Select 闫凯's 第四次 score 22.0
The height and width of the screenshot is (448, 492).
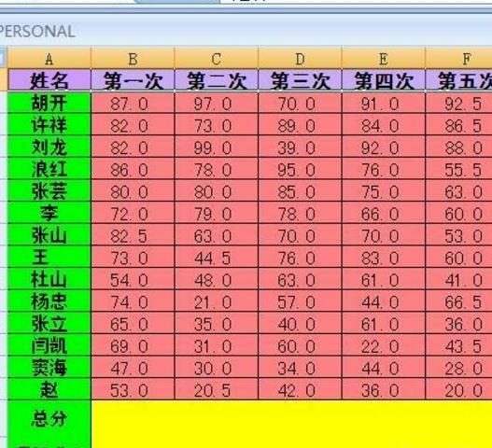[384, 344]
